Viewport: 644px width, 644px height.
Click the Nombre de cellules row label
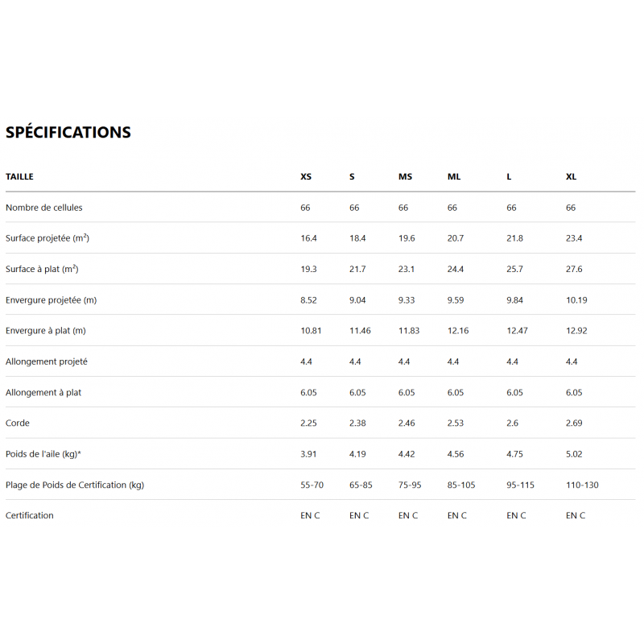(x=44, y=208)
